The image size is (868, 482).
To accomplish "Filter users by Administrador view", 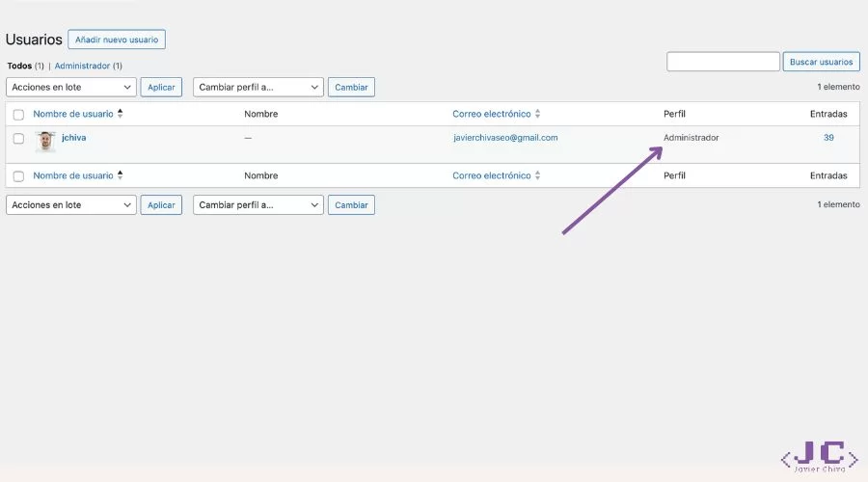I will (x=82, y=66).
